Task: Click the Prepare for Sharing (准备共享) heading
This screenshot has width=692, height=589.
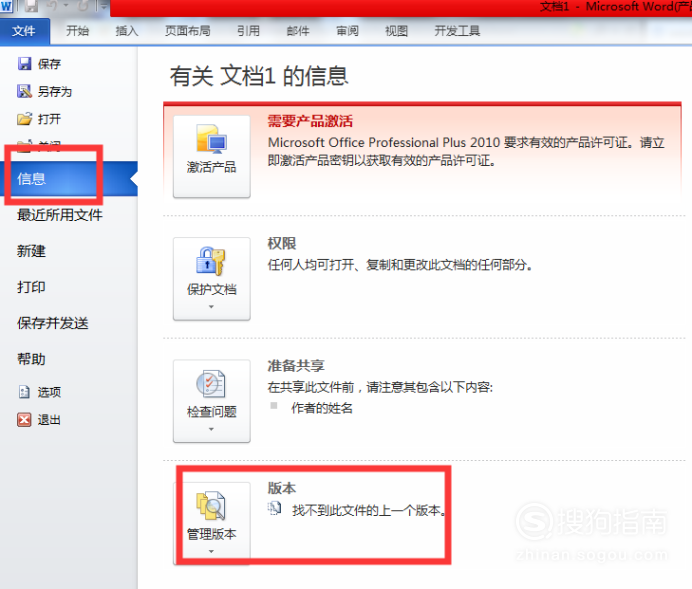Action: [x=296, y=365]
